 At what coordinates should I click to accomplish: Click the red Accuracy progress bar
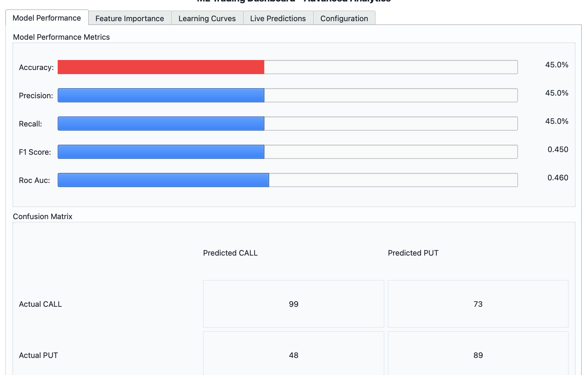(x=288, y=67)
